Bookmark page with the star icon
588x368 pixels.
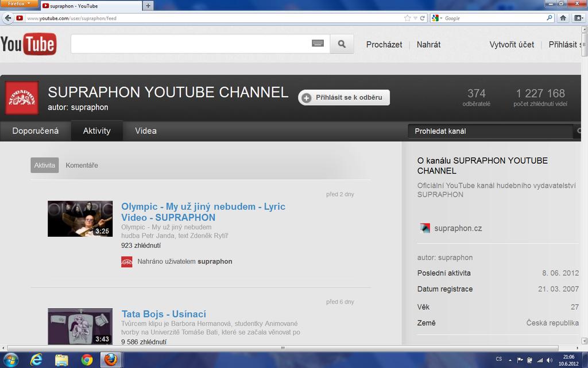(407, 18)
